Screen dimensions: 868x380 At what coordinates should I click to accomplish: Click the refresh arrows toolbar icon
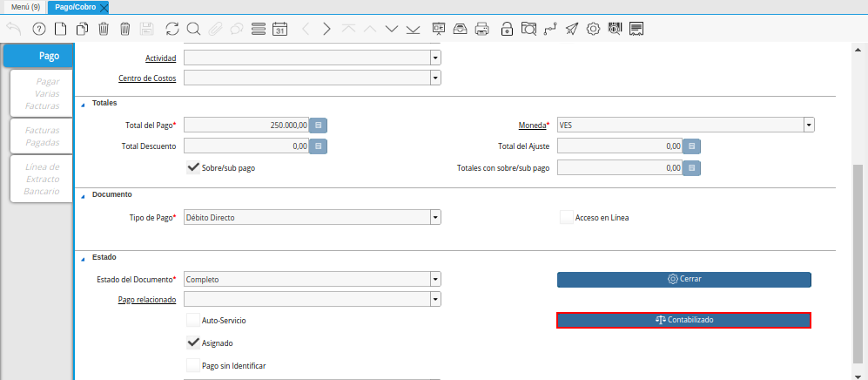pos(172,29)
